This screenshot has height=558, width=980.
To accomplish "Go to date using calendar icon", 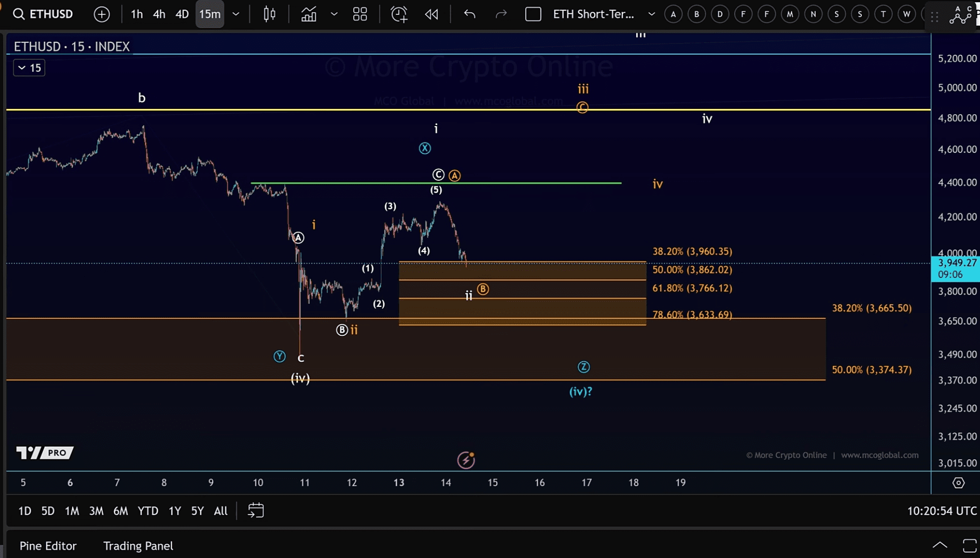I will (256, 510).
